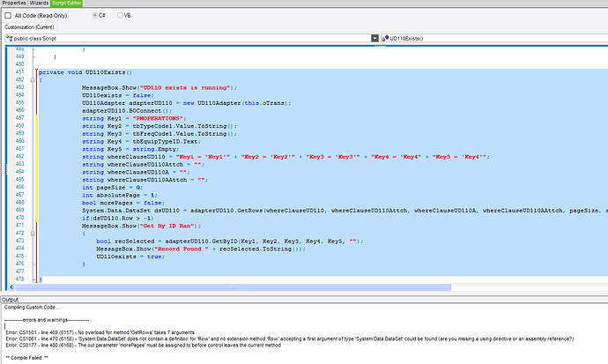This screenshot has width=608, height=364.
Task: Select the VB language radio button
Action: [120, 15]
